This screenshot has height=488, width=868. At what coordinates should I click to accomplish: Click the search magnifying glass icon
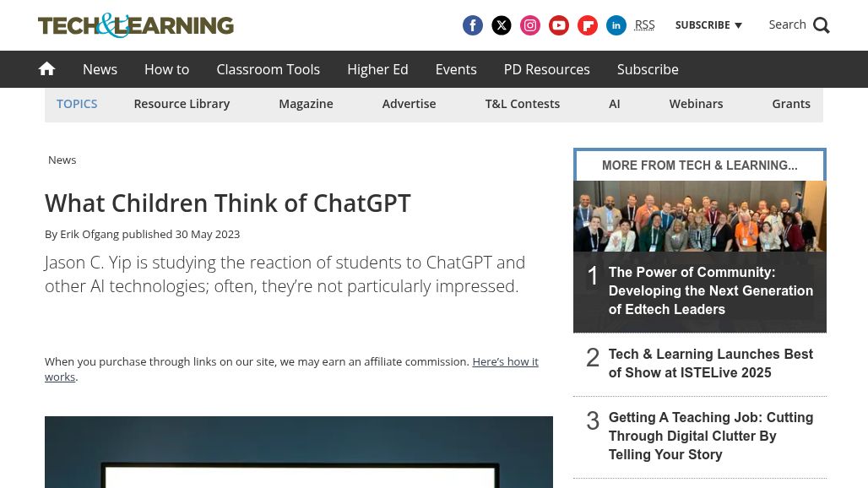coord(822,25)
